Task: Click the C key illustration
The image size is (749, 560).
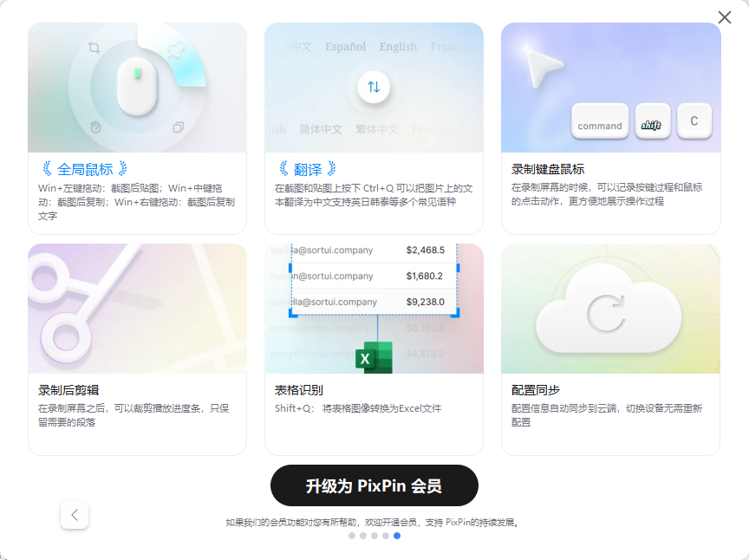Action: click(694, 121)
